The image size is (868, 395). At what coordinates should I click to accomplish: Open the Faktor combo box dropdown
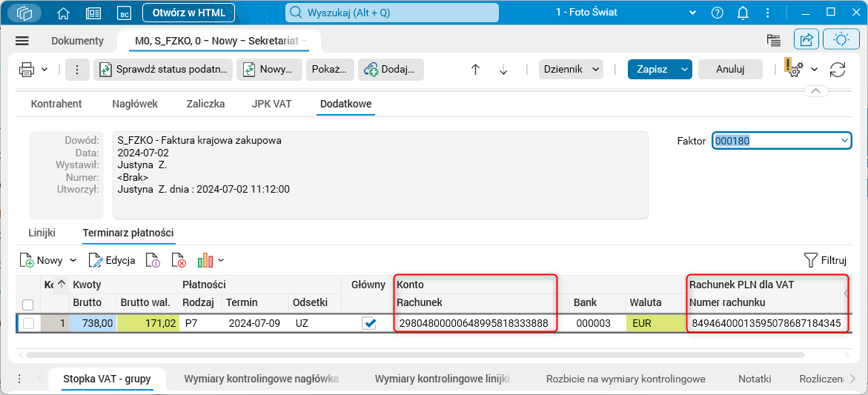pyautogui.click(x=844, y=141)
